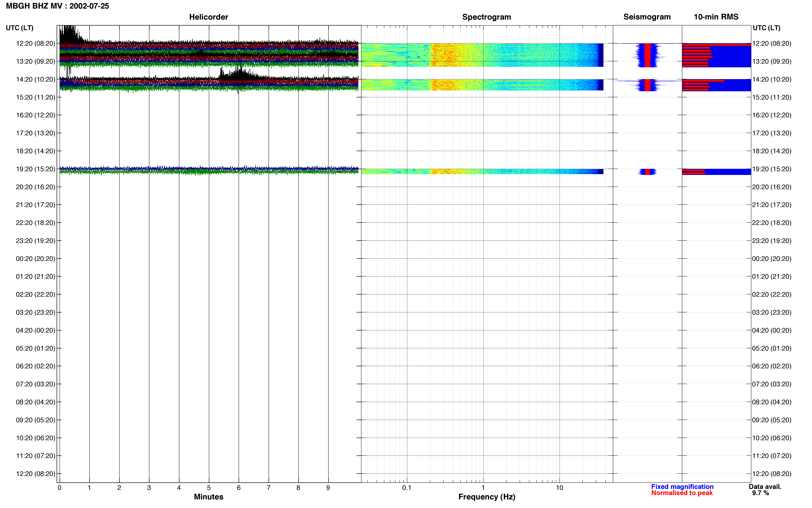Click the 'Fixed magnification' legend text

click(682, 486)
